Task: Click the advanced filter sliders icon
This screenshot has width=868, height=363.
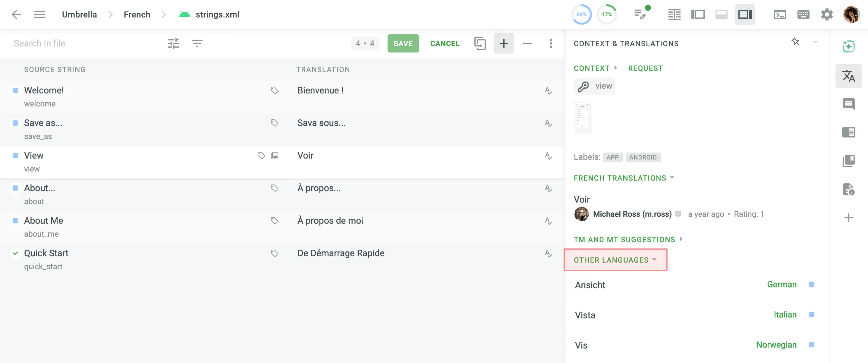Action: click(174, 43)
